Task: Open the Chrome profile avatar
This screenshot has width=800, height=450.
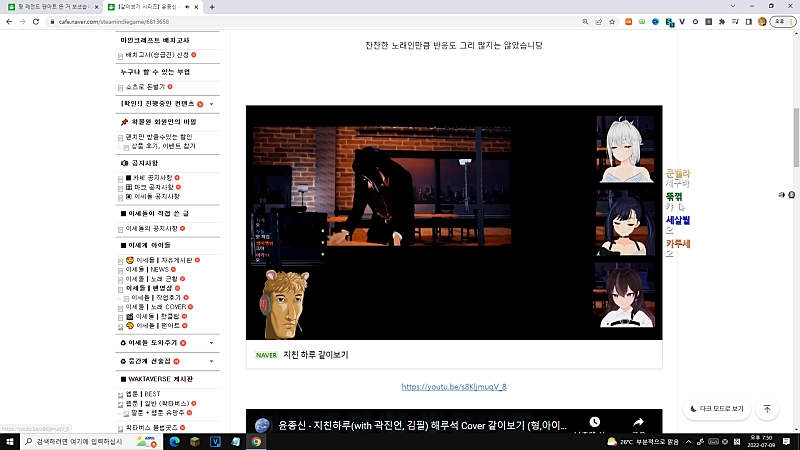Action: (762, 22)
